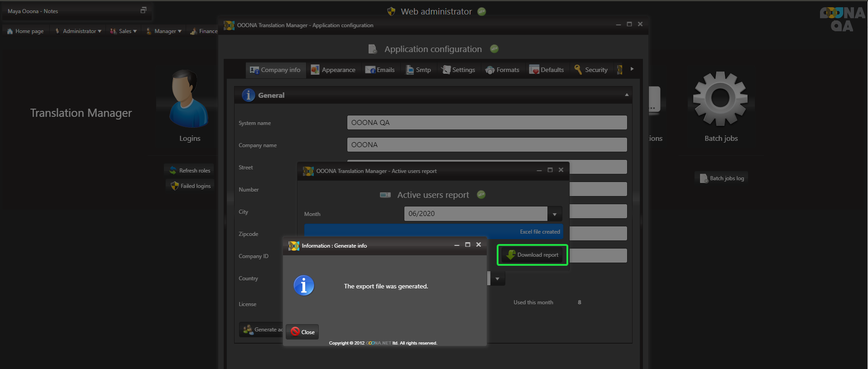Open the Smtp tab
This screenshot has width=868, height=369.
coord(418,70)
